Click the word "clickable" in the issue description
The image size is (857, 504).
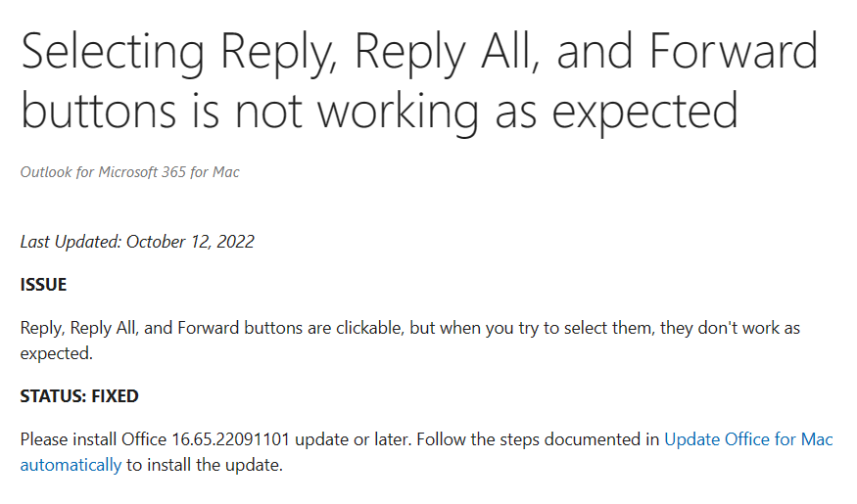[x=369, y=328]
